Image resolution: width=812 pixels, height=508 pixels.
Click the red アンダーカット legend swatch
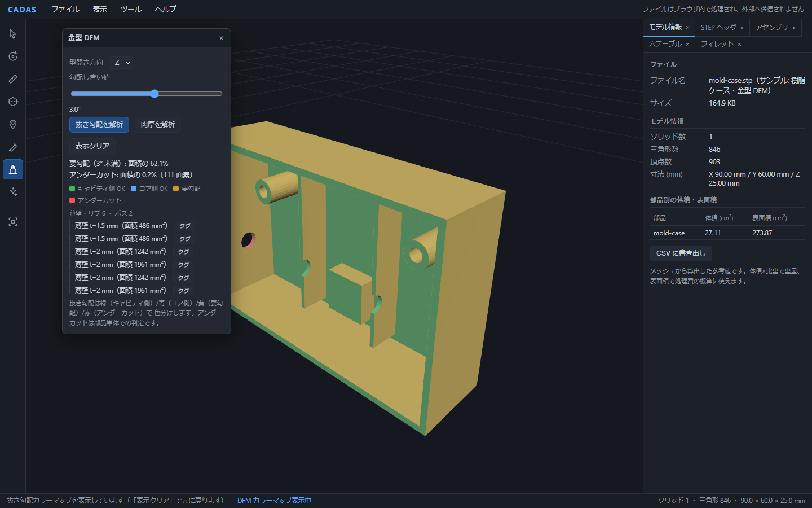tap(72, 200)
